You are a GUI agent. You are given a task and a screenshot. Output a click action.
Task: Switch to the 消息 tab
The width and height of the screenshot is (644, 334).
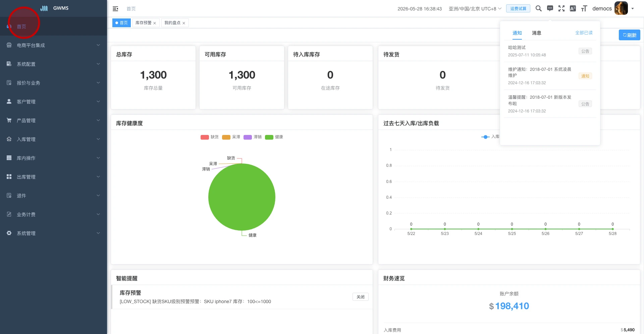536,33
